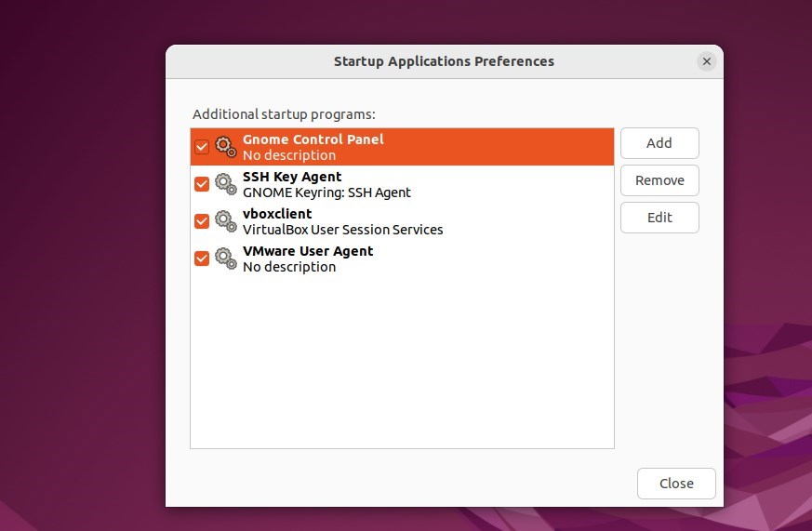812x531 pixels.
Task: Click the "GNOME Keyring: SSH Agent" description text
Action: click(326, 192)
